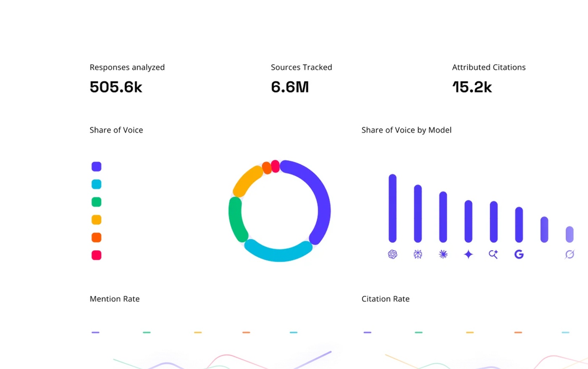Select the bar above the Claude icon
Viewport: 588px width, 369px height.
(x=443, y=217)
